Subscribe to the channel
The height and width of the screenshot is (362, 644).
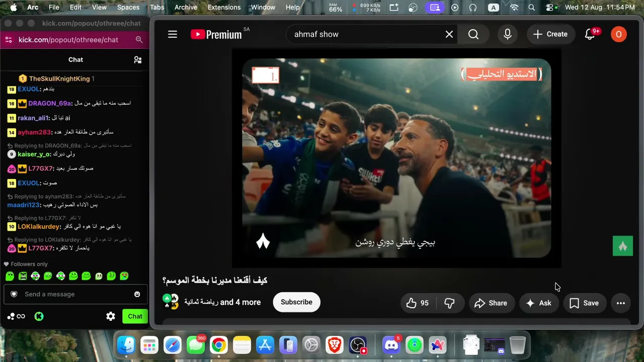click(x=296, y=302)
